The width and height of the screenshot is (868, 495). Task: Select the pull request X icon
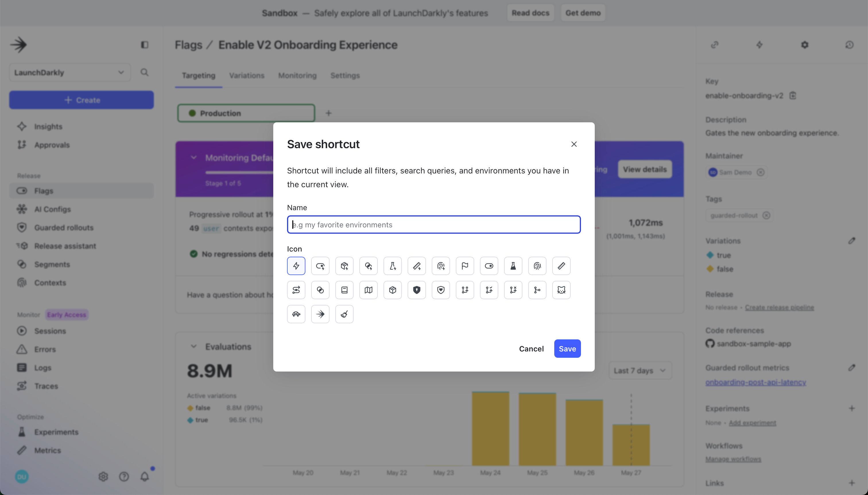point(513,290)
